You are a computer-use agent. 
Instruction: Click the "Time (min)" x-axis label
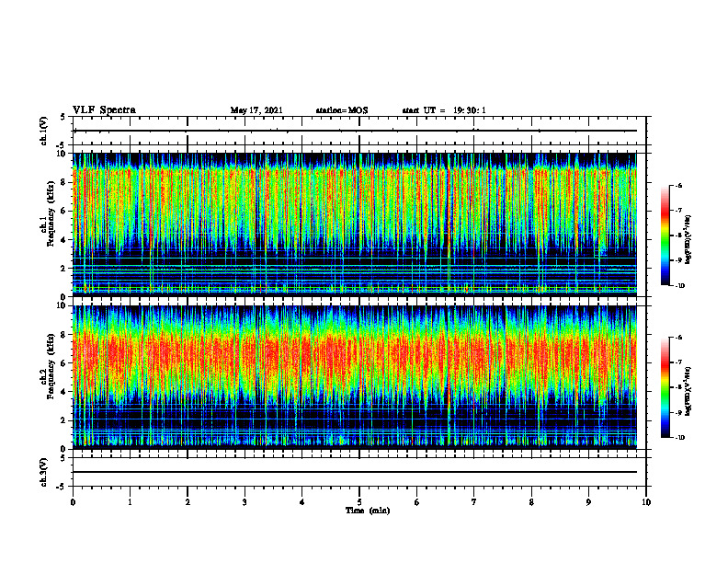[368, 511]
